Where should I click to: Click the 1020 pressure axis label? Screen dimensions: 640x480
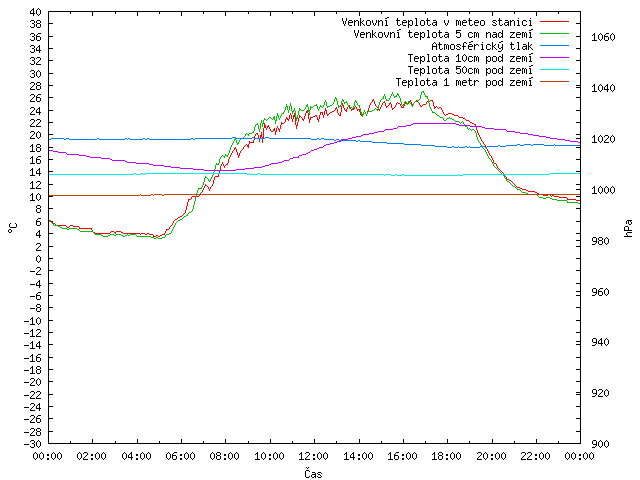[x=603, y=139]
